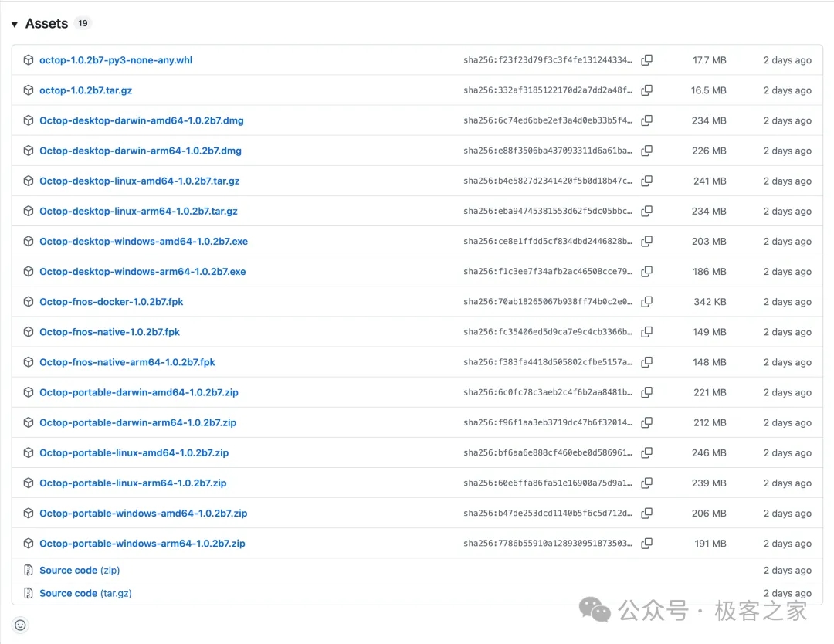Viewport: 834px width, 644px height.
Task: Copy SHA256 of Octop-portable-windows-amd64 zip
Action: pyautogui.click(x=647, y=514)
